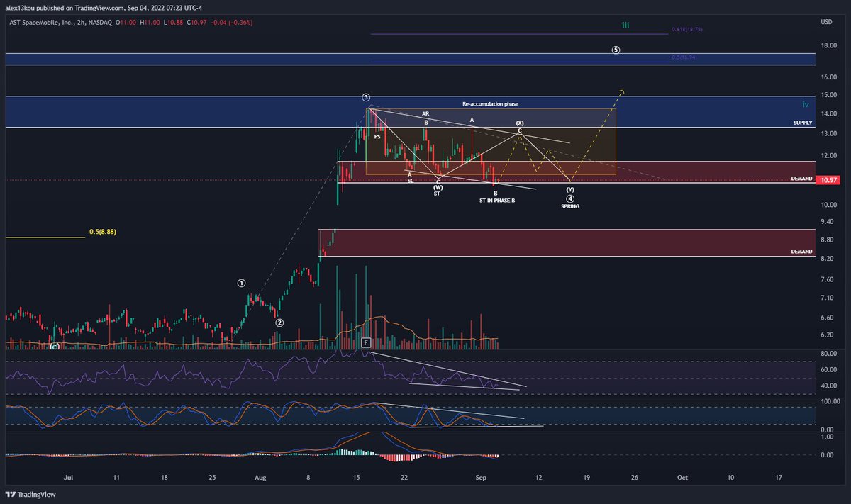This screenshot has width=851, height=504.
Task: Select the current price tag 10.97
Action: tap(828, 180)
